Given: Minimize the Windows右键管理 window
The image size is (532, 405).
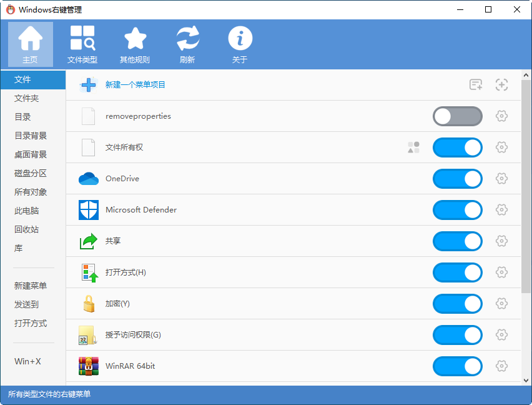Looking at the screenshot, I should pyautogui.click(x=460, y=9).
